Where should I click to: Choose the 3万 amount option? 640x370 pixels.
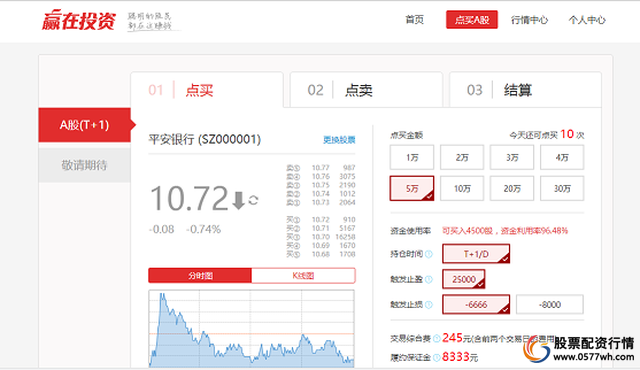[x=512, y=157]
